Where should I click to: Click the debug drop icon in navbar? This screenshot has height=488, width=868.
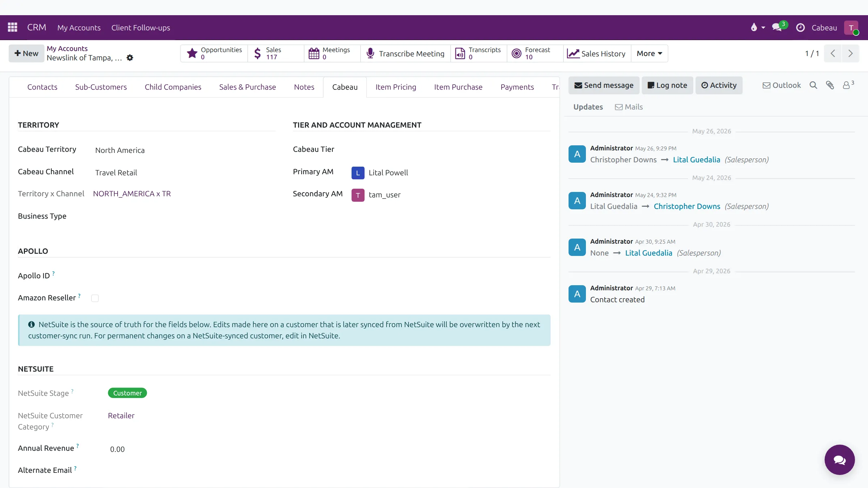[758, 27]
